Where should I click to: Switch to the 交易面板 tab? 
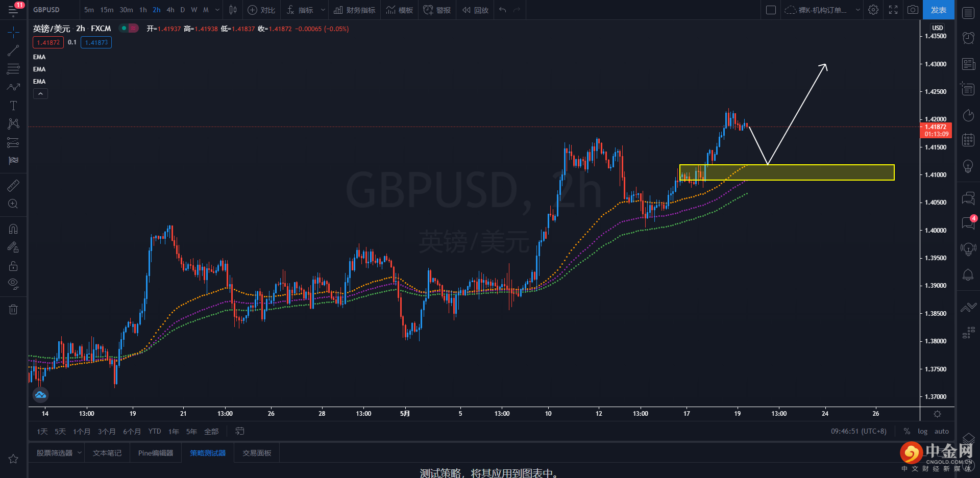[x=257, y=453]
